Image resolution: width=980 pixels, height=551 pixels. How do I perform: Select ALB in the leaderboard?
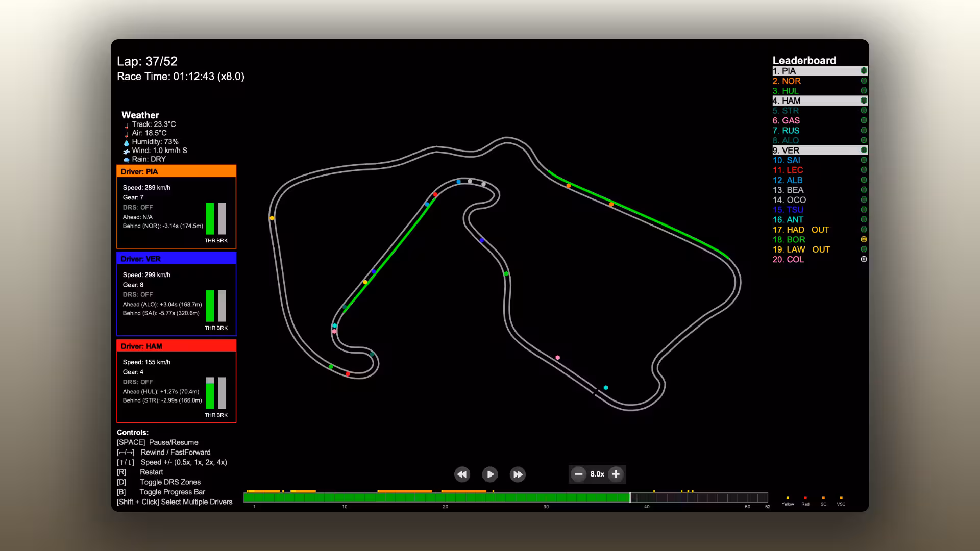(x=820, y=180)
